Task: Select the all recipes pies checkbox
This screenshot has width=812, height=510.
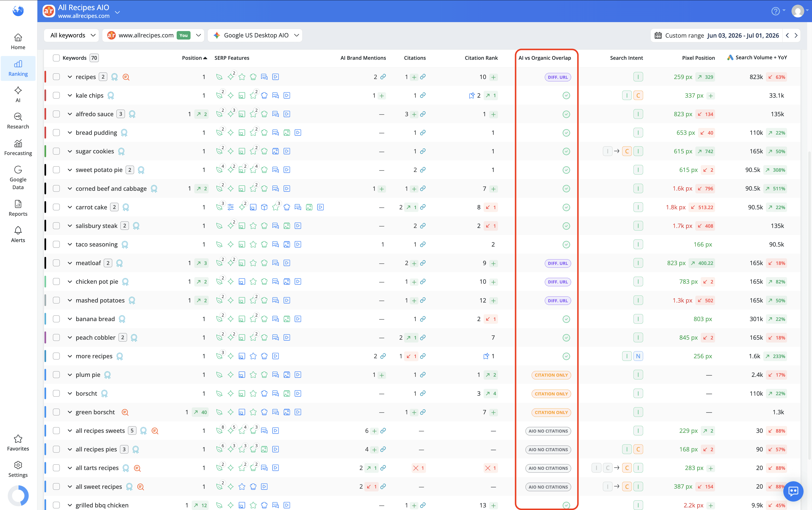Action: [x=56, y=449]
